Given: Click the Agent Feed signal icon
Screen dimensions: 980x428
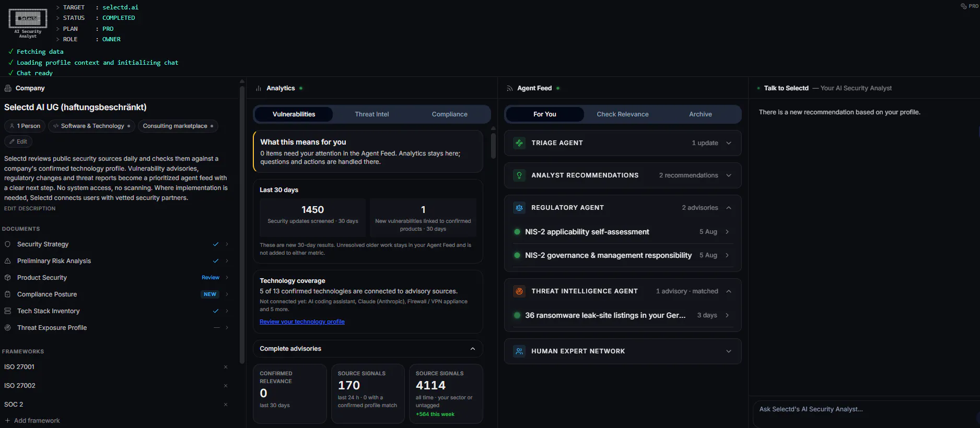Looking at the screenshot, I should (509, 88).
